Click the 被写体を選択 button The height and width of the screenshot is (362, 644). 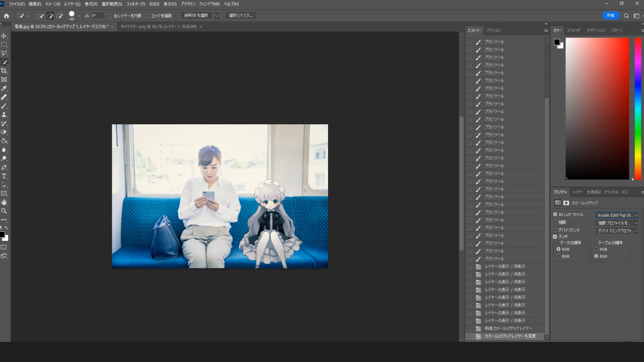tap(196, 16)
